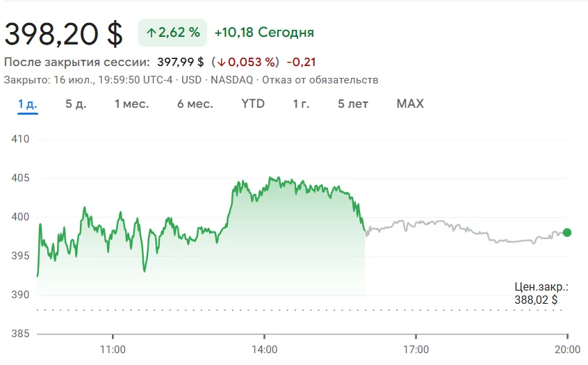Show the MAX historical range
This screenshot has height=365, width=588.
pyautogui.click(x=410, y=104)
